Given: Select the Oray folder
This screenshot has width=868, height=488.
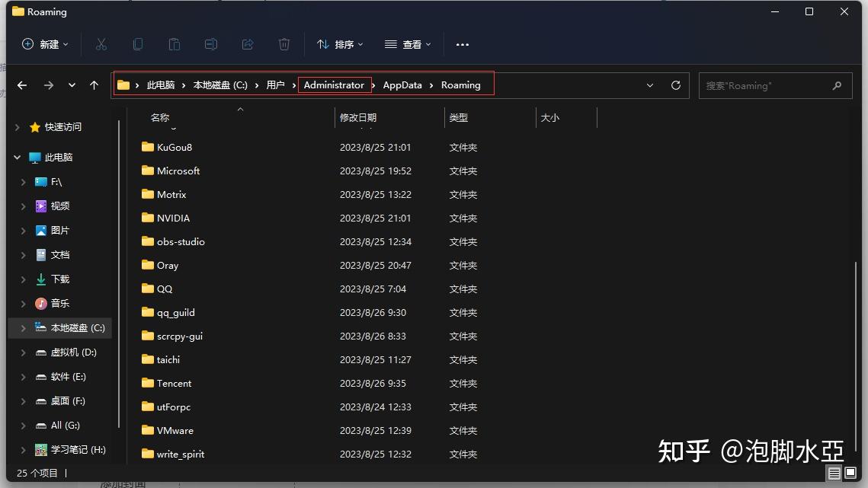Looking at the screenshot, I should click(x=167, y=266).
